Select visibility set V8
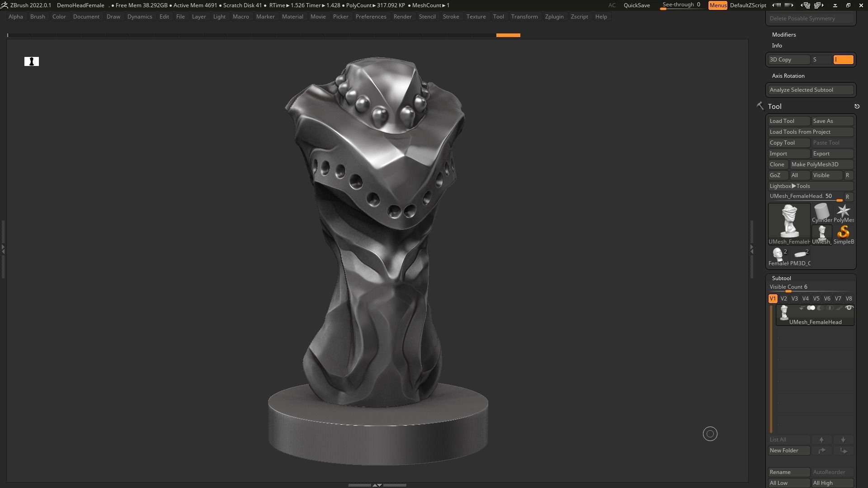868x488 pixels. pos(849,299)
